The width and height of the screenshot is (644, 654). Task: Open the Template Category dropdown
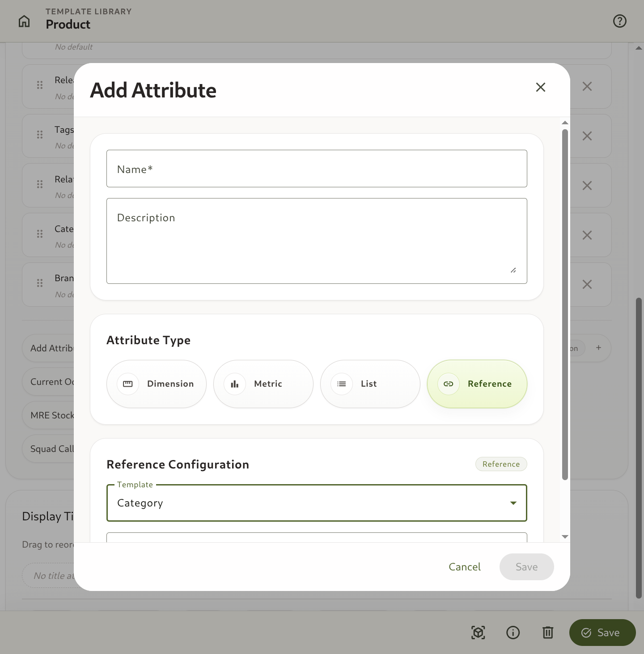point(317,503)
